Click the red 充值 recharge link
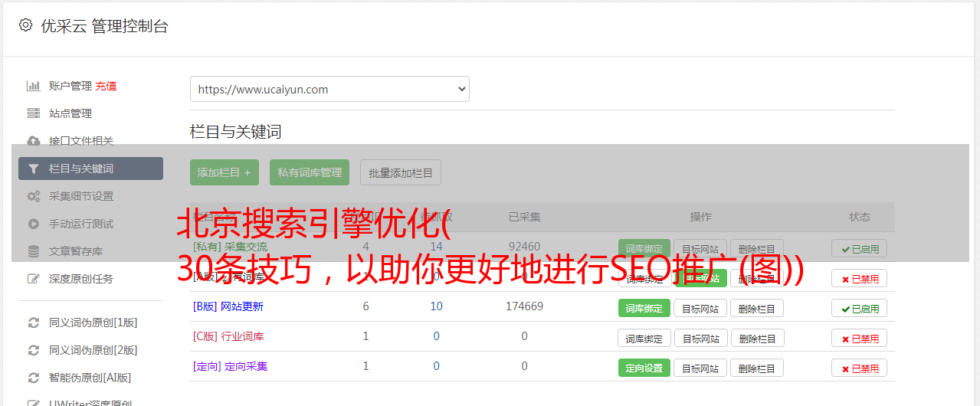980x406 pixels. 107,86
